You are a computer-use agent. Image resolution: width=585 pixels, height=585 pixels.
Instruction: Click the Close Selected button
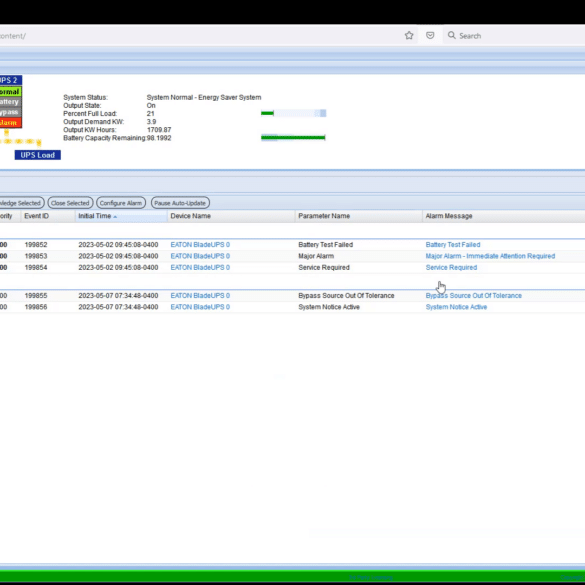(x=70, y=203)
